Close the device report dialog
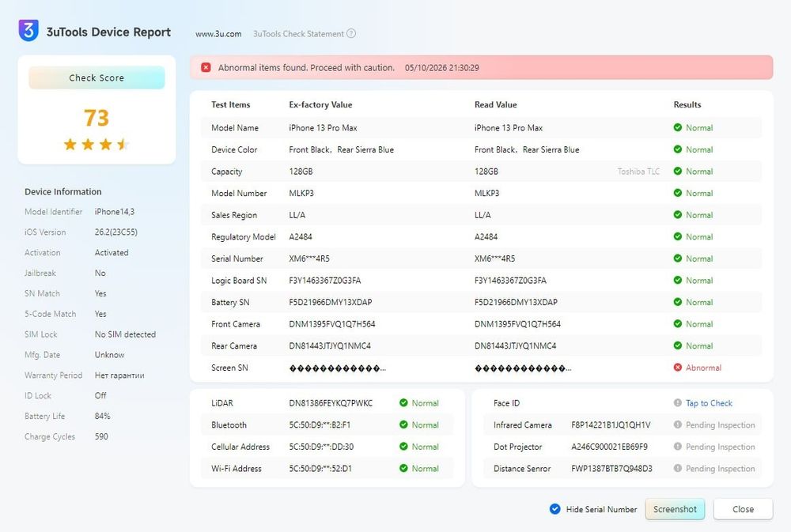Screen dimensions: 791x532 click(x=743, y=509)
